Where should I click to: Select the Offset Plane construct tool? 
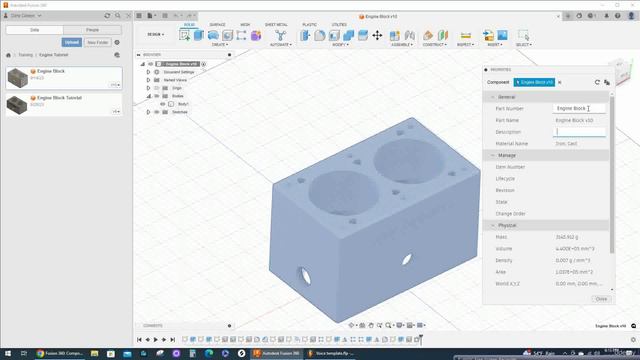(428, 35)
